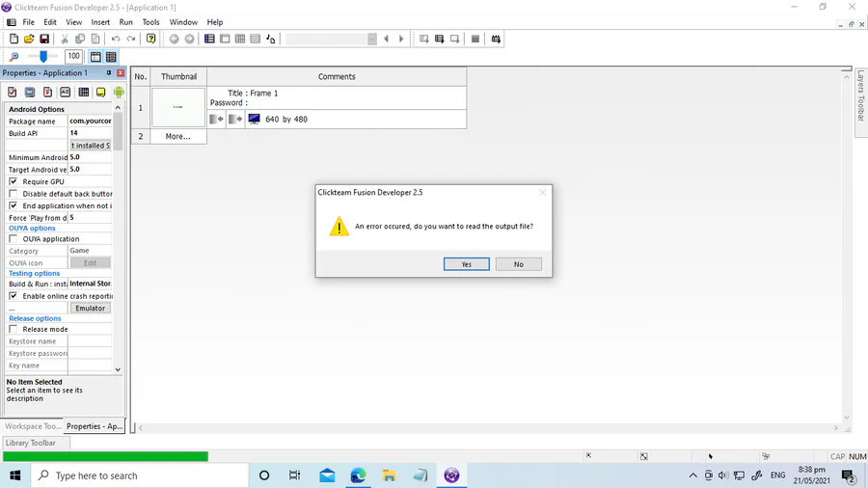The height and width of the screenshot is (488, 868).
Task: Open the View menu
Action: pyautogui.click(x=73, y=22)
